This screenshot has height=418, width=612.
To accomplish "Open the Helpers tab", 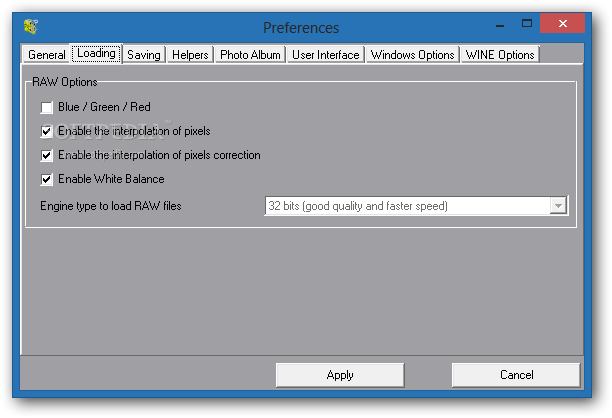I will tap(190, 55).
